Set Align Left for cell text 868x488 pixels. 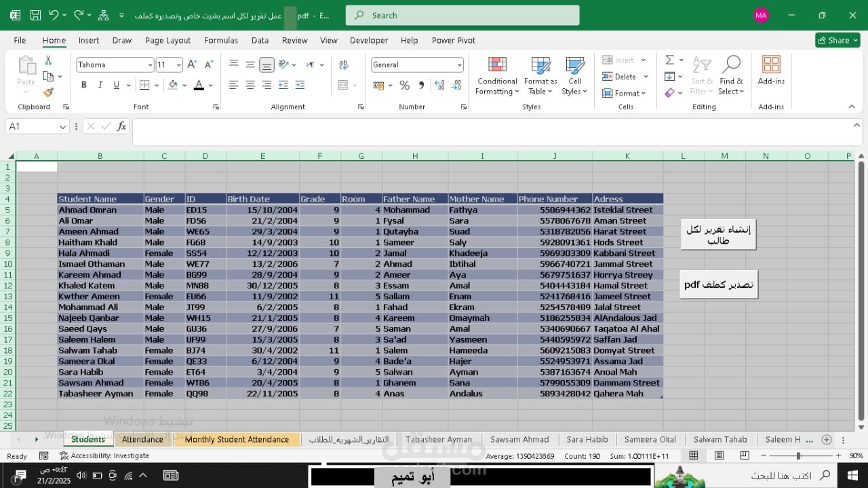(x=234, y=85)
